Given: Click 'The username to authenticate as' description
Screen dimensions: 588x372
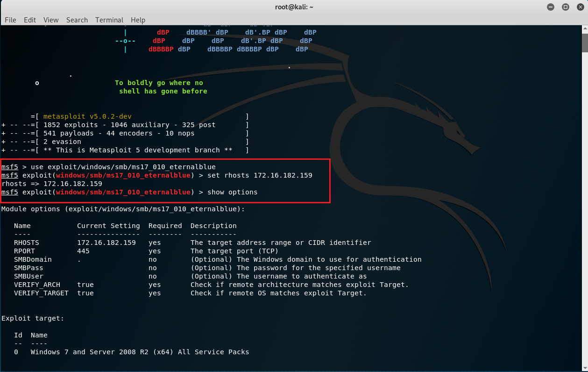Looking at the screenshot, I should 279,276.
